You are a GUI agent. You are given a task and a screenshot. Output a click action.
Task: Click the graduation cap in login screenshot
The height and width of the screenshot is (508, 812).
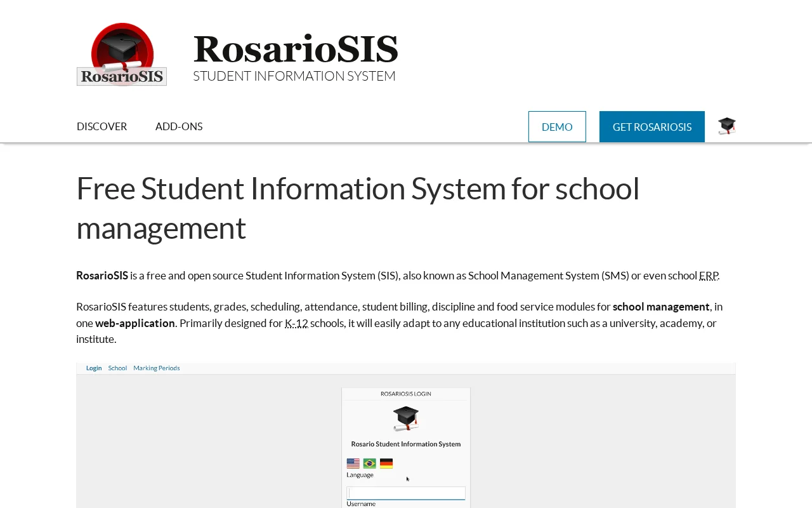pos(406,418)
